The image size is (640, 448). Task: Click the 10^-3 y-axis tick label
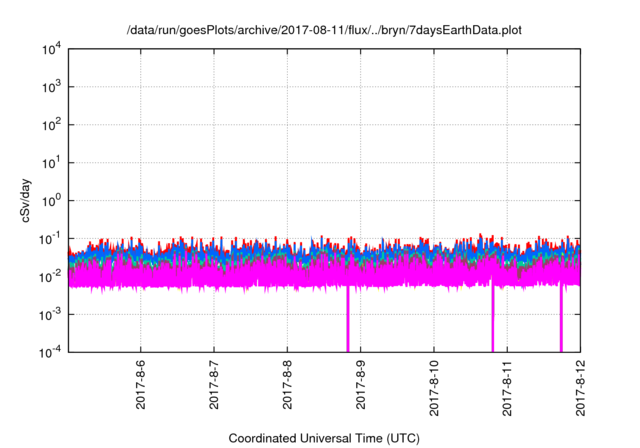(50, 315)
